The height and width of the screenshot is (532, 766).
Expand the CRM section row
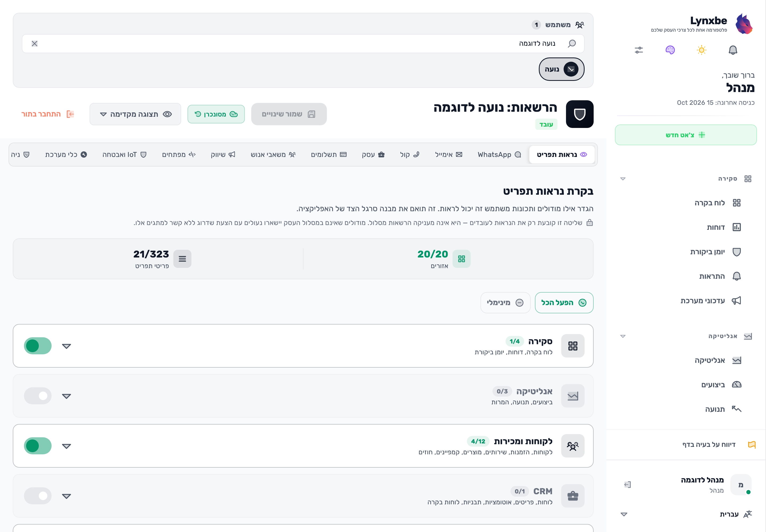pos(67,496)
